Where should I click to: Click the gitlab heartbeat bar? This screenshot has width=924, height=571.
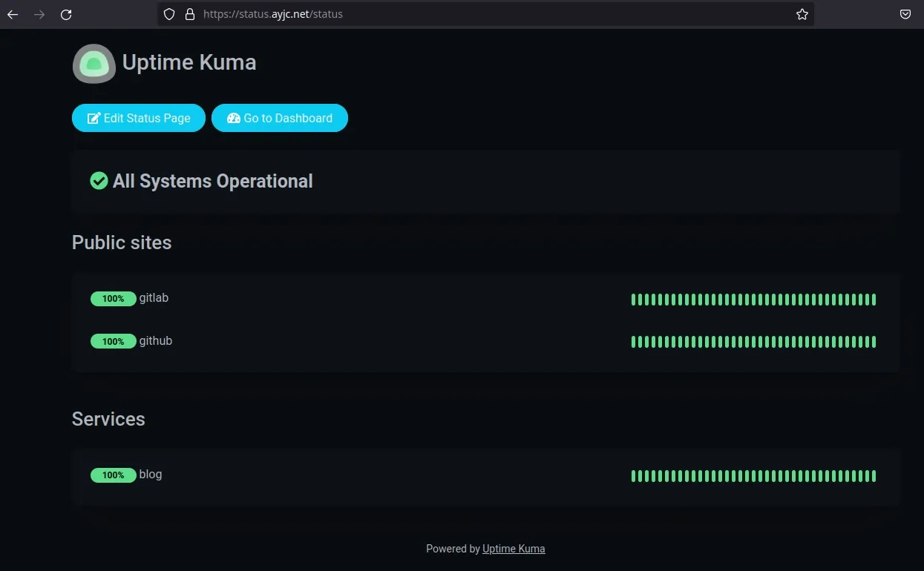point(753,300)
